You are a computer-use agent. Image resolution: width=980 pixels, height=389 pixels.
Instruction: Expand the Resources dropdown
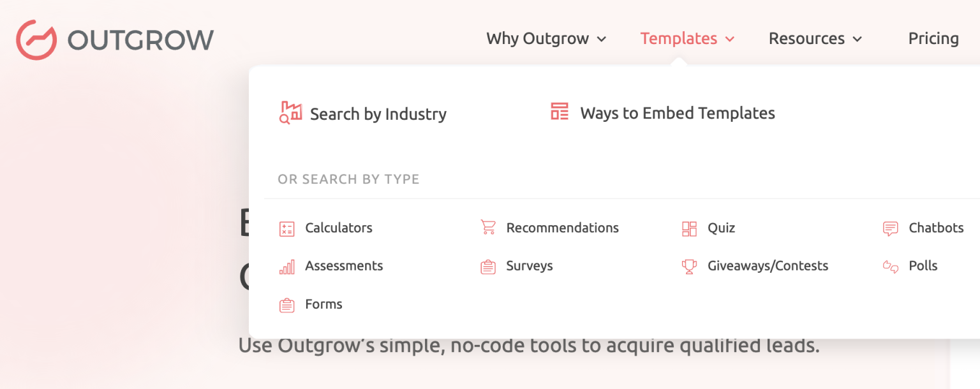tap(815, 38)
